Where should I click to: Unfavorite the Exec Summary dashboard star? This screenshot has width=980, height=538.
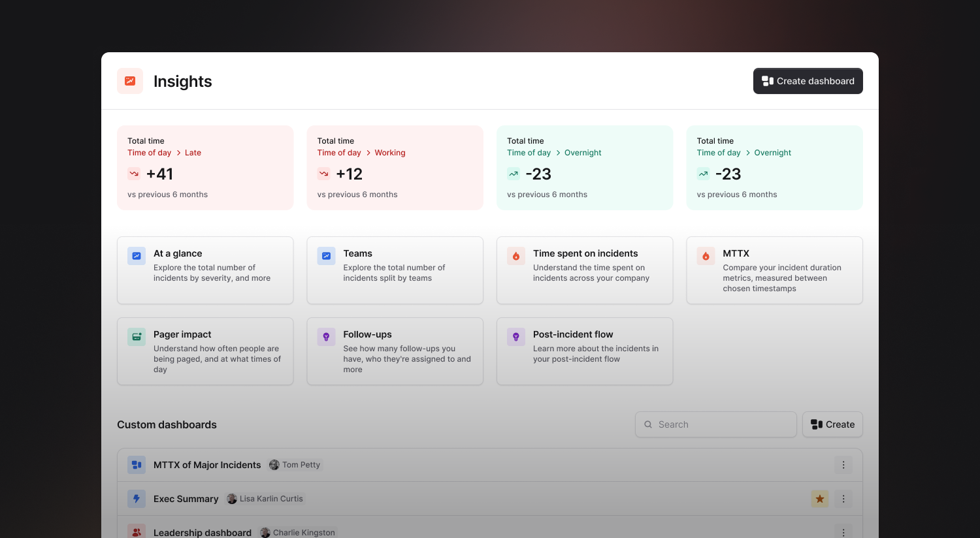(819, 498)
